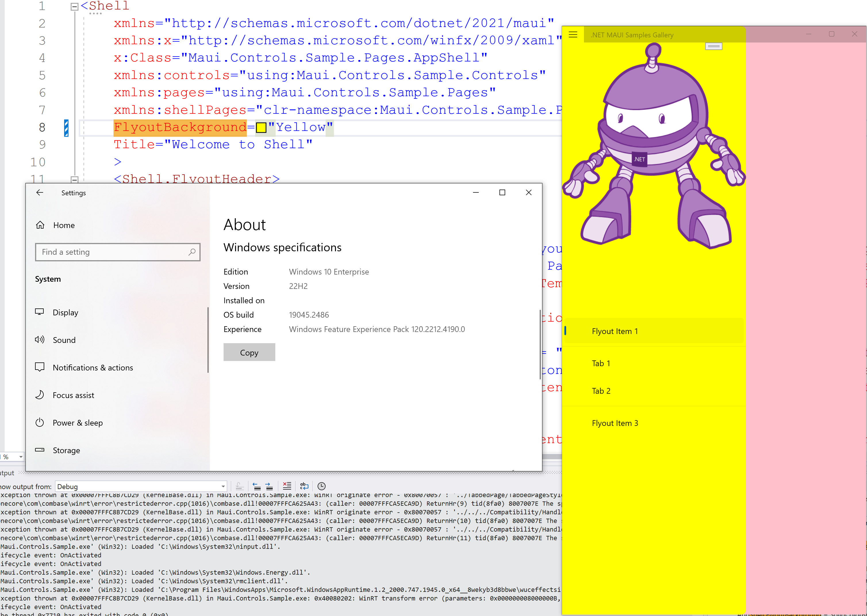
Task: Jump to previous message in Output
Action: (257, 486)
